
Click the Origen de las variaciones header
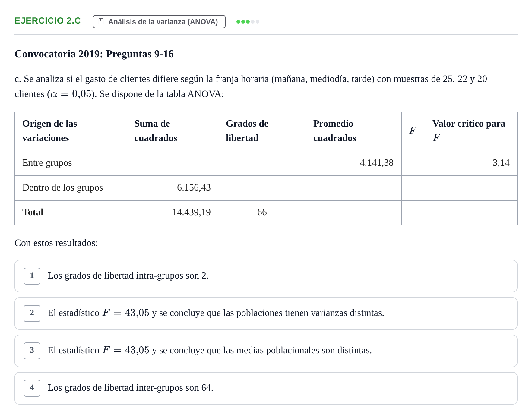71,131
